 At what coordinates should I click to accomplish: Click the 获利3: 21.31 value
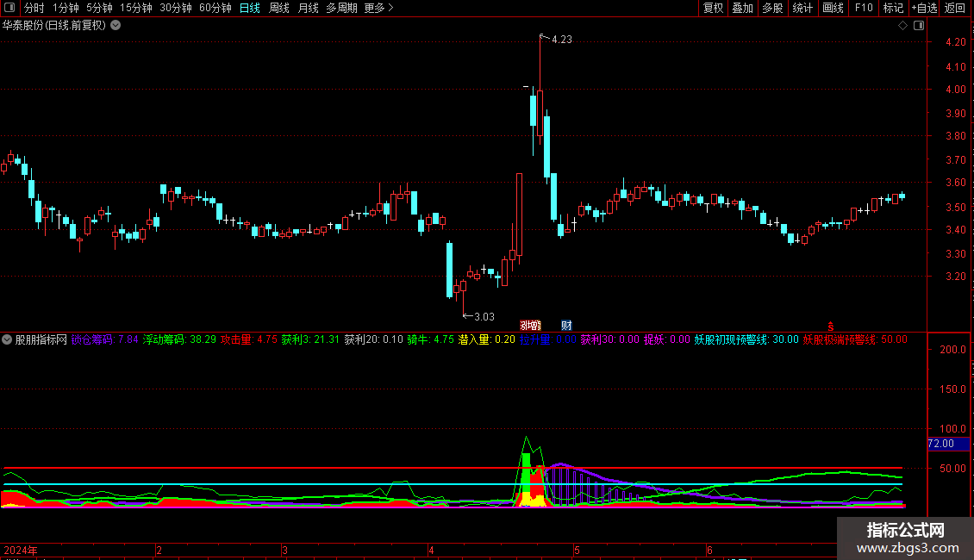[x=310, y=339]
